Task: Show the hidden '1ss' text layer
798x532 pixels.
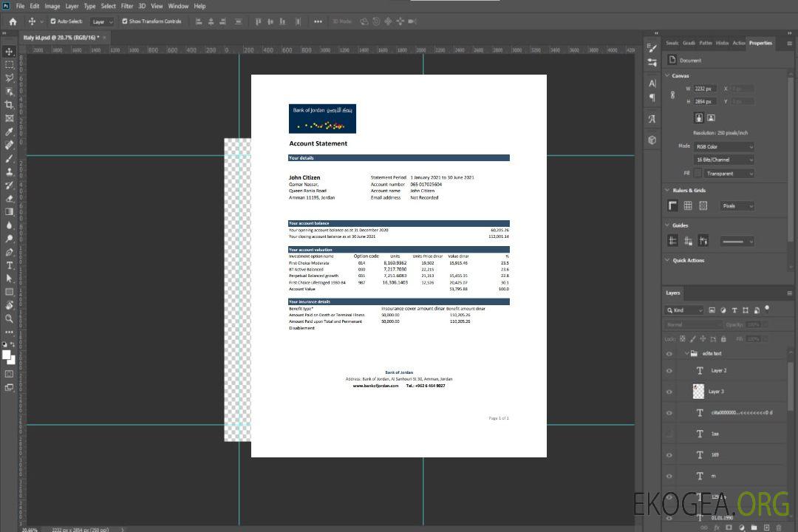Action: click(x=669, y=434)
